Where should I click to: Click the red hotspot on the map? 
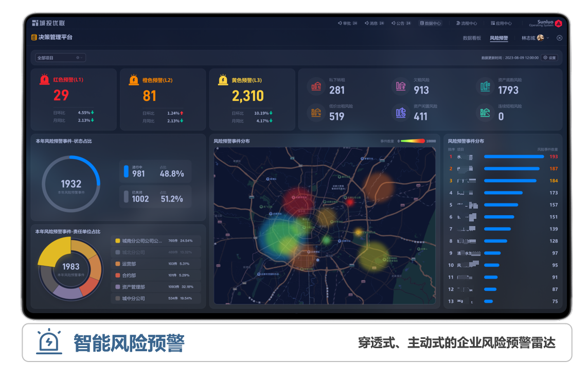[x=298, y=199]
